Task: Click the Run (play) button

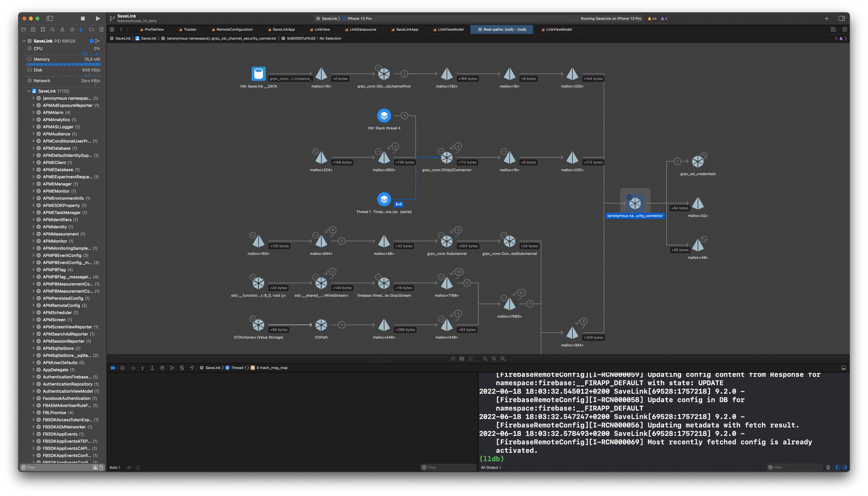Action: [x=98, y=18]
